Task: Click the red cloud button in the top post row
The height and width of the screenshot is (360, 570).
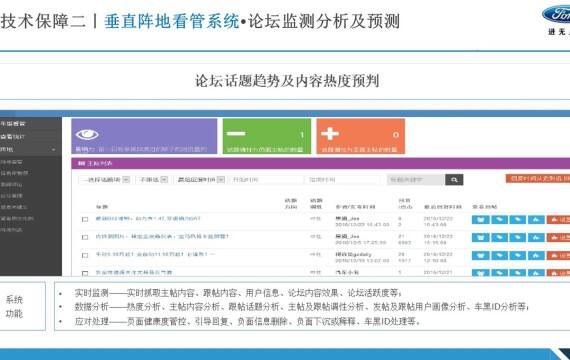Action: (x=558, y=220)
